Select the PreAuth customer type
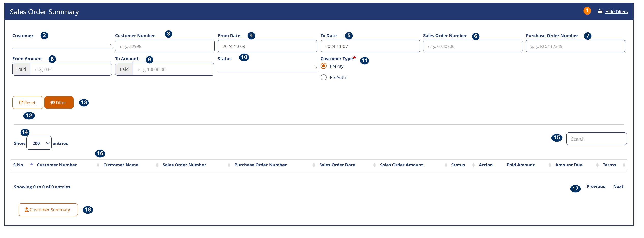Screen dimensions: 644x238 (x=324, y=77)
